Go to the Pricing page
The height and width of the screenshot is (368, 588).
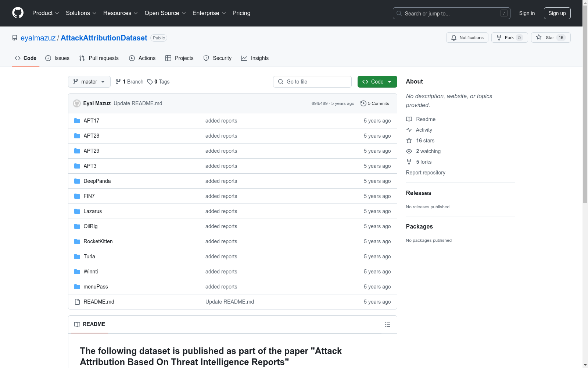tap(241, 13)
